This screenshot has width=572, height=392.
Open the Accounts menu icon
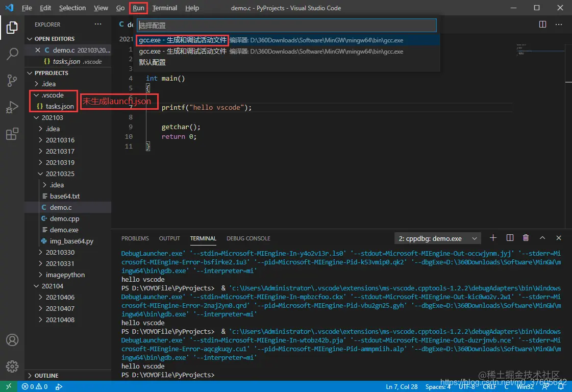12,340
